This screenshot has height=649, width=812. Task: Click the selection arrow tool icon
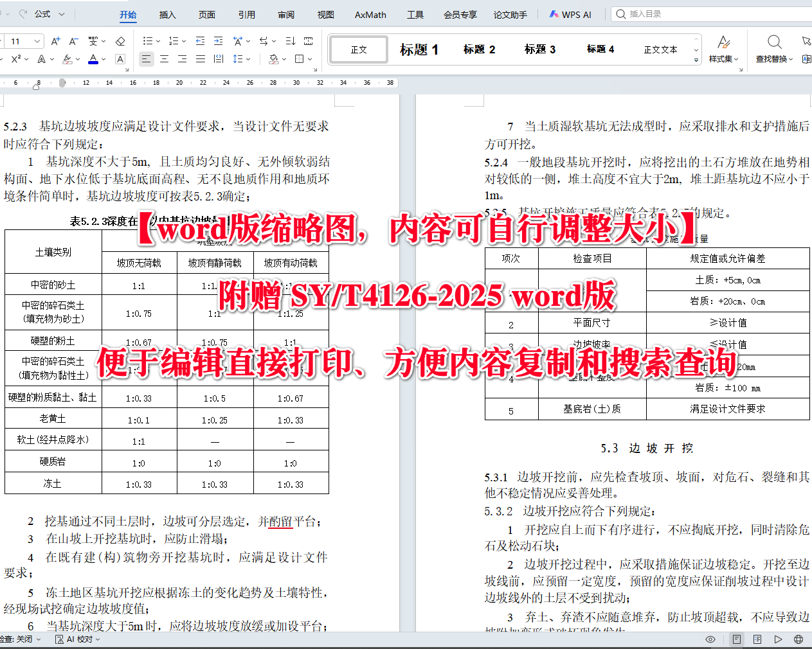click(x=806, y=41)
